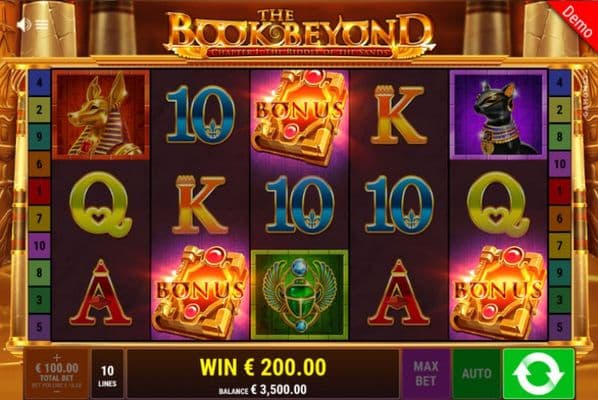Open the hamburger menu icon

[42, 25]
